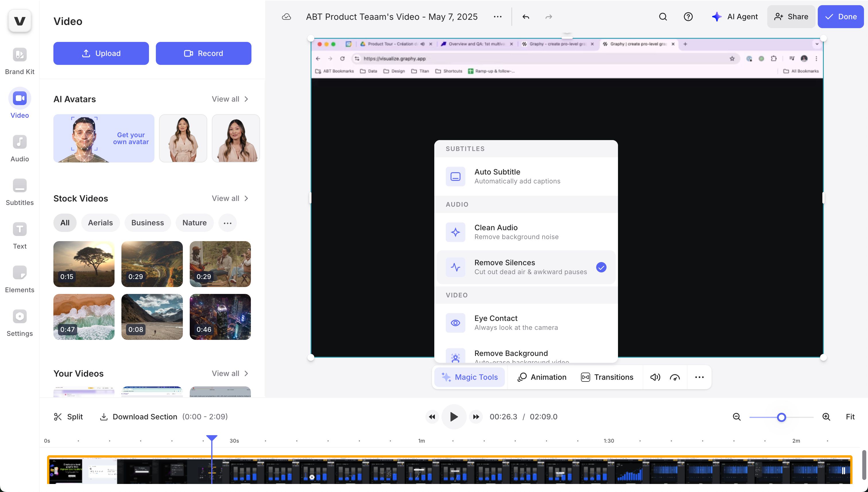Show more stock video categories

[x=227, y=223]
